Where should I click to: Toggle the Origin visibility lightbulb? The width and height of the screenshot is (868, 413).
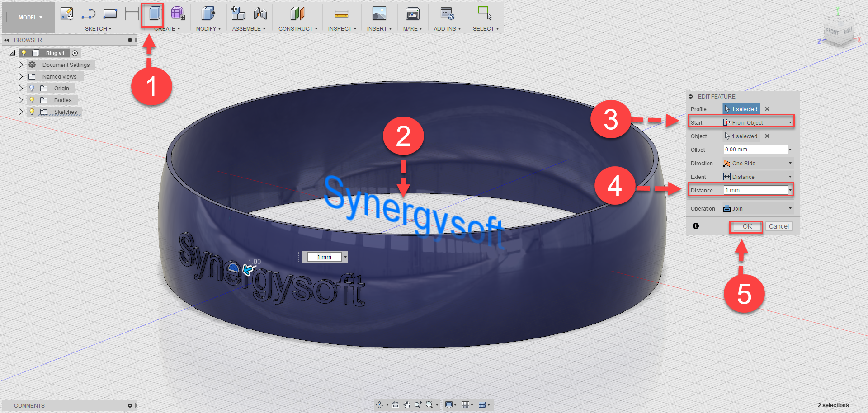(x=31, y=88)
